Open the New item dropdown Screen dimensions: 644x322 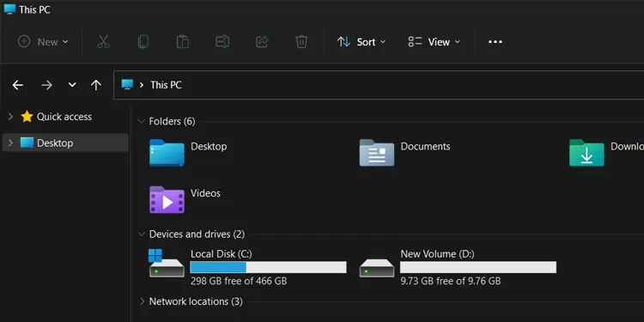[x=43, y=42]
